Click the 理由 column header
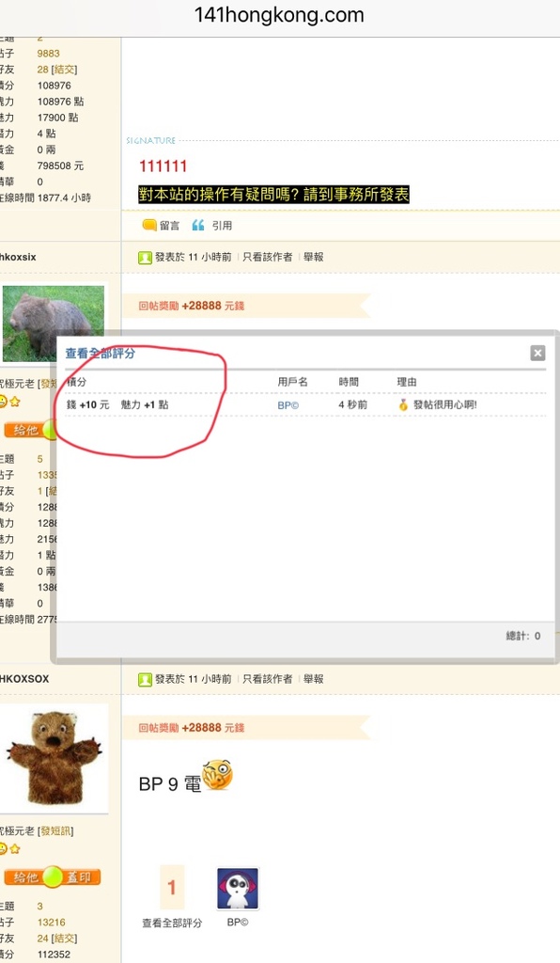This screenshot has width=560, height=963. (x=407, y=382)
